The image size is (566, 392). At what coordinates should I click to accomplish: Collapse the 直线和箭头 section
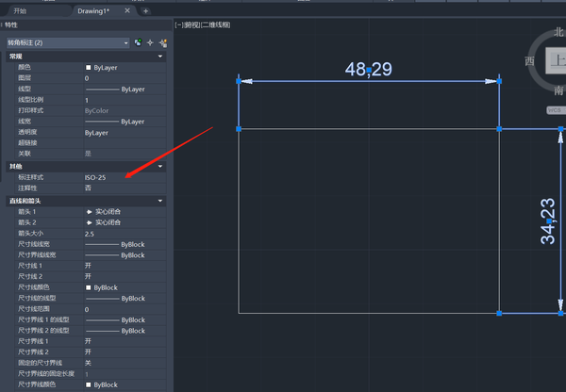pos(160,201)
